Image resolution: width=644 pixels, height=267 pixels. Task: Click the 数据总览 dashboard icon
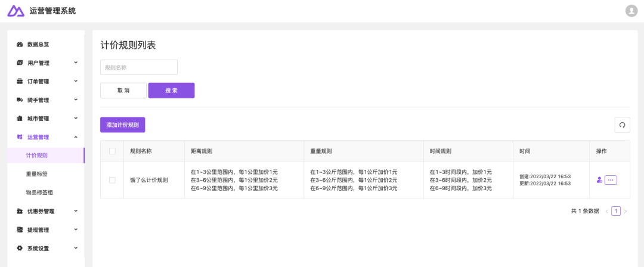tap(20, 45)
